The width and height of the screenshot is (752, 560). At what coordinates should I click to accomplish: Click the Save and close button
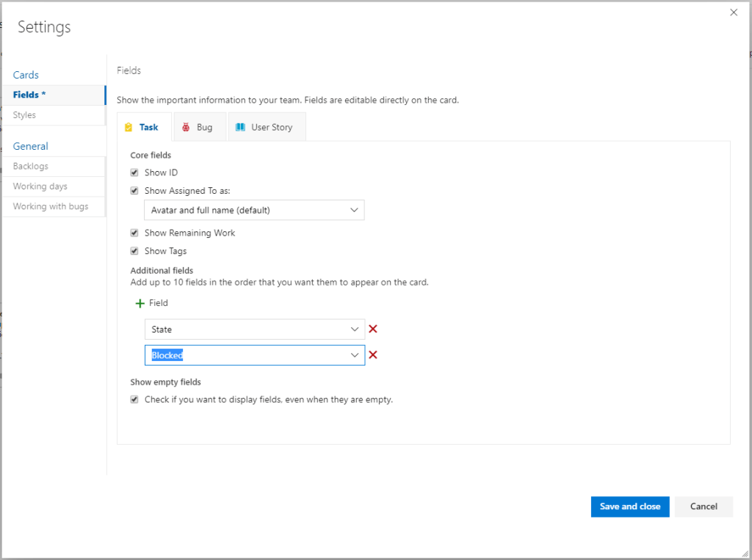pyautogui.click(x=629, y=506)
